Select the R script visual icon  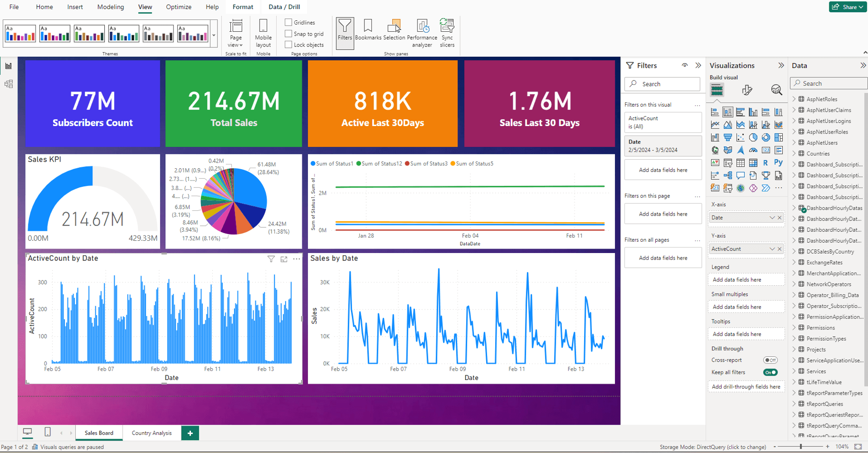(x=766, y=163)
